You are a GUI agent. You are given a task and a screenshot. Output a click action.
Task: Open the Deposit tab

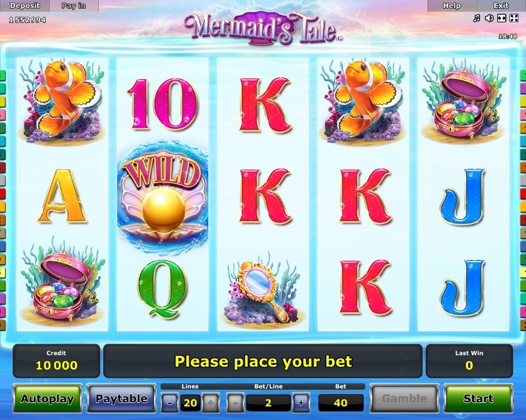click(25, 6)
